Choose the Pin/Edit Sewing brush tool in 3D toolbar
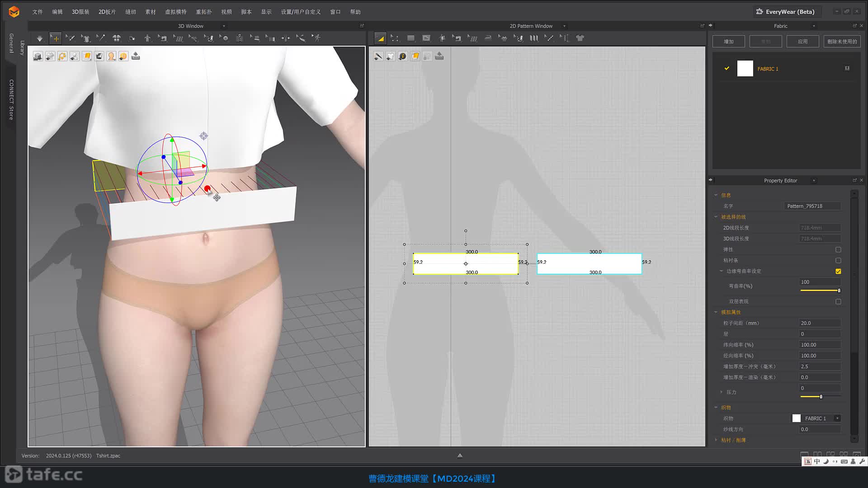868x488 pixels. point(70,38)
